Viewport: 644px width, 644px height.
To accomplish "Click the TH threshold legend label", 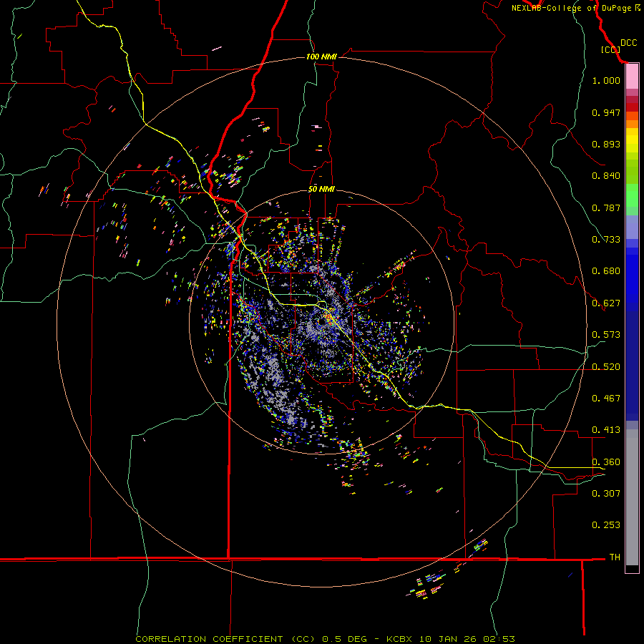I will coord(615,557).
